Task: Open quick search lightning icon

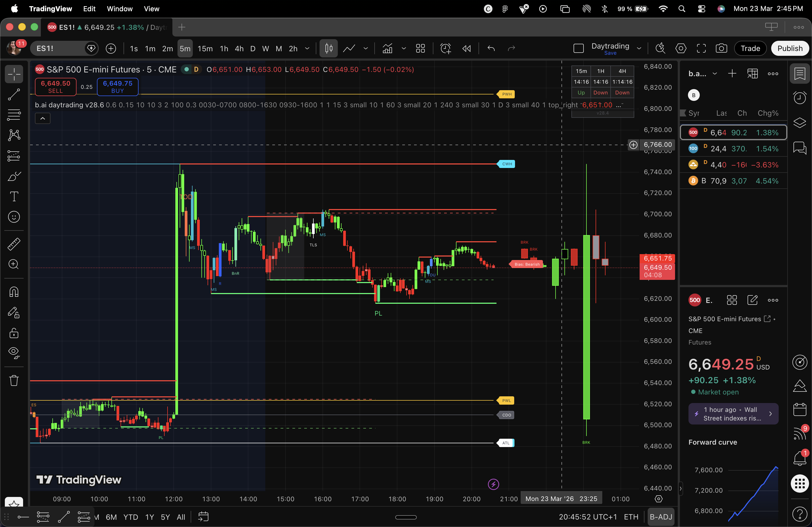Action: pos(660,48)
